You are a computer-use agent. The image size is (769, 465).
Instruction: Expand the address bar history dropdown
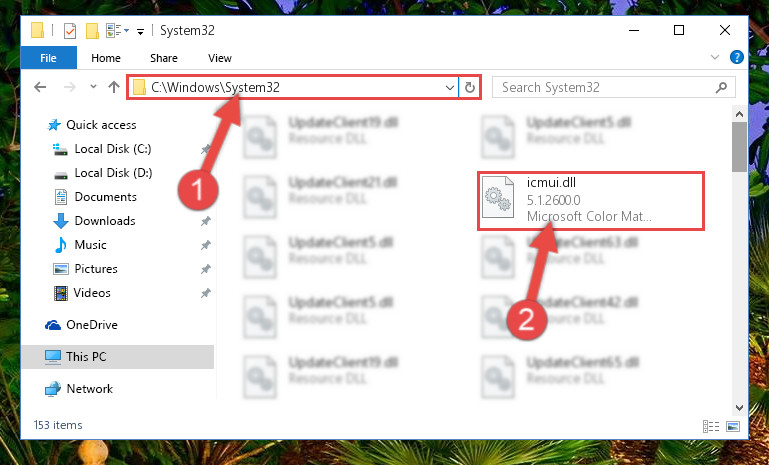click(450, 88)
